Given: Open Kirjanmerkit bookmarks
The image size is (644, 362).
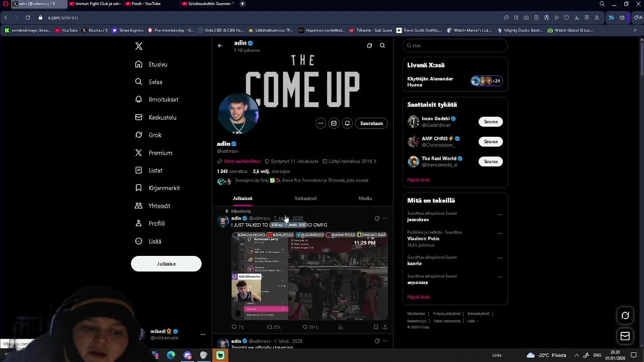Looking at the screenshot, I should click(x=157, y=188).
